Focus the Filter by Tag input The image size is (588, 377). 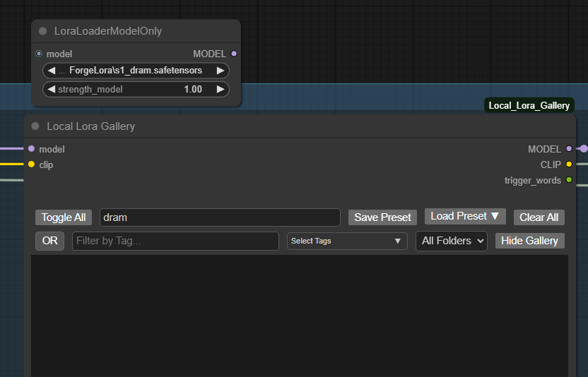pos(175,241)
